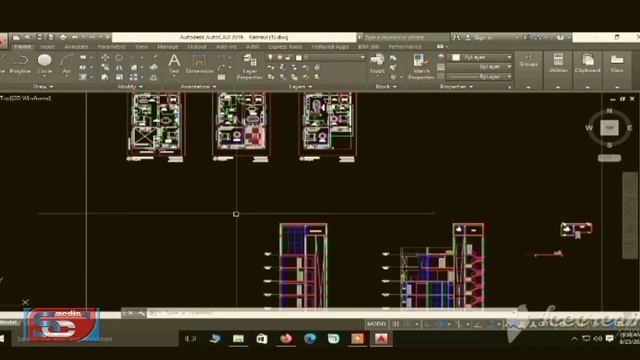The image size is (640, 360).
Task: Select the Polyline tool
Action: [x=20, y=64]
